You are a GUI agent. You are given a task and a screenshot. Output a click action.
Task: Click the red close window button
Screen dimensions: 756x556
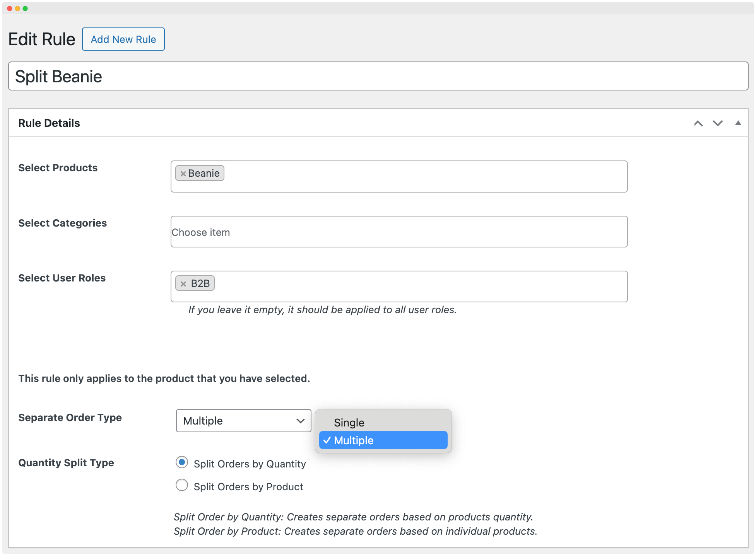(x=10, y=9)
